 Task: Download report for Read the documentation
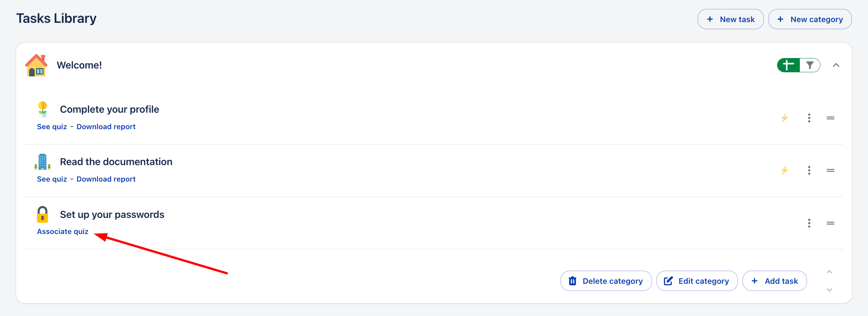click(106, 179)
